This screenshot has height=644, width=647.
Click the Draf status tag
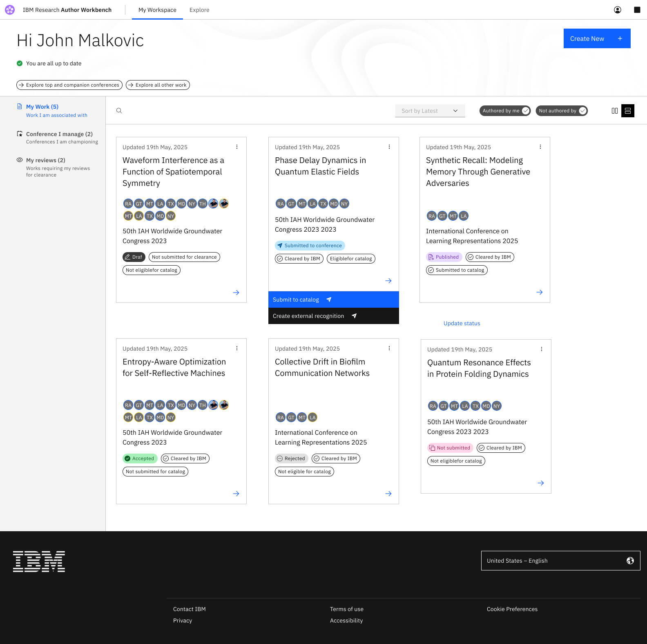click(134, 257)
